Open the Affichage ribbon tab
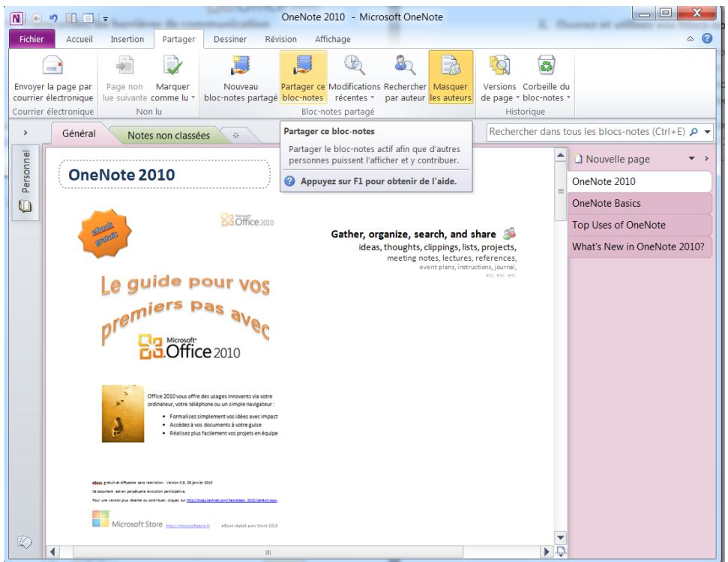The height and width of the screenshot is (562, 728). click(x=333, y=39)
